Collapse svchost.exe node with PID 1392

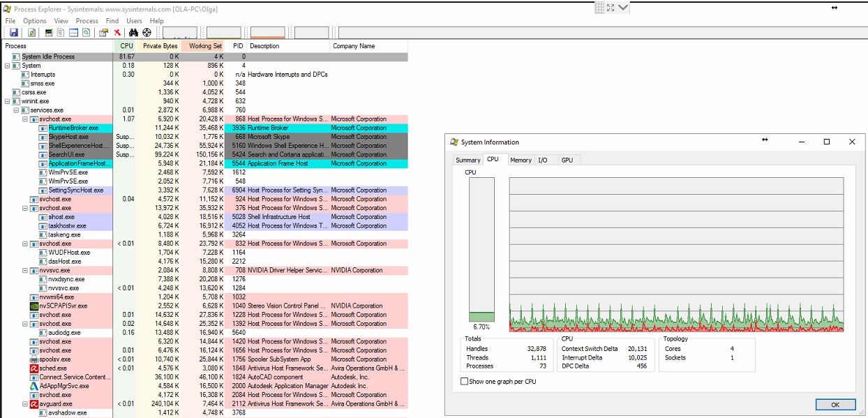click(x=25, y=324)
